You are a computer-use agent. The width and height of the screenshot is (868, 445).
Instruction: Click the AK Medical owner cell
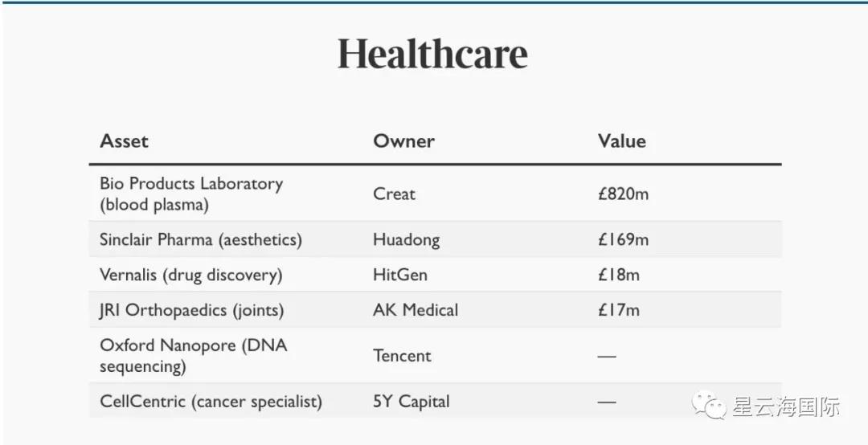(x=416, y=310)
